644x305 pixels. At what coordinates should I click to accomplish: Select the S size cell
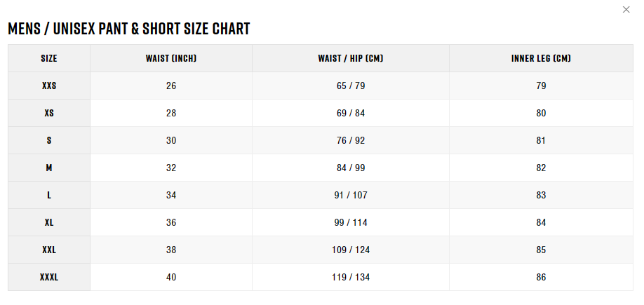coord(49,140)
